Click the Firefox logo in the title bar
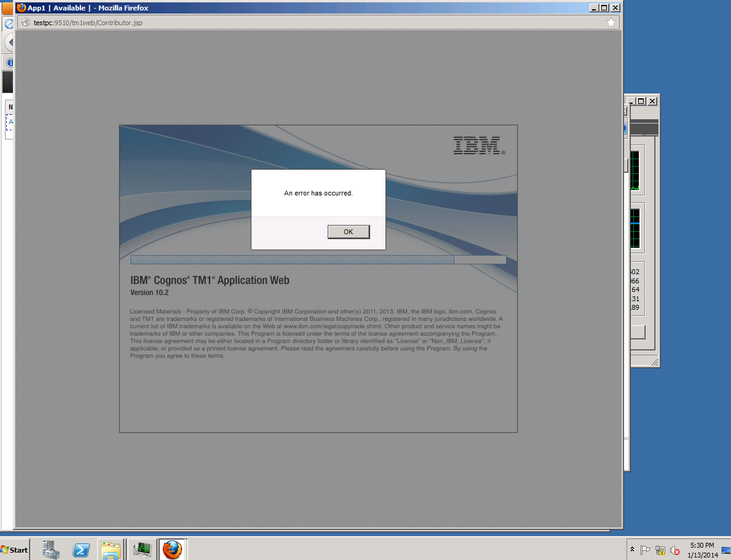This screenshot has width=731, height=560. [21, 7]
